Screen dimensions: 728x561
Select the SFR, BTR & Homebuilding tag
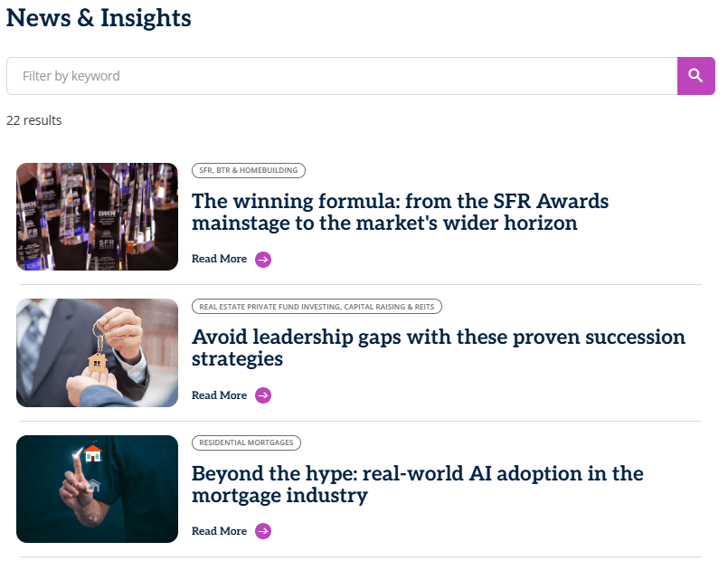(249, 170)
